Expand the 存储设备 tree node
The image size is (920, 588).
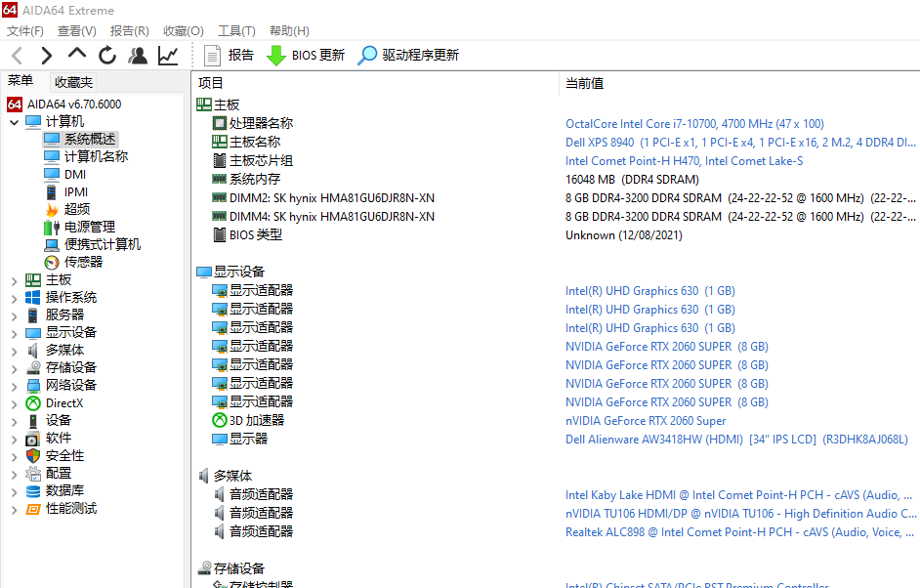pyautogui.click(x=14, y=368)
